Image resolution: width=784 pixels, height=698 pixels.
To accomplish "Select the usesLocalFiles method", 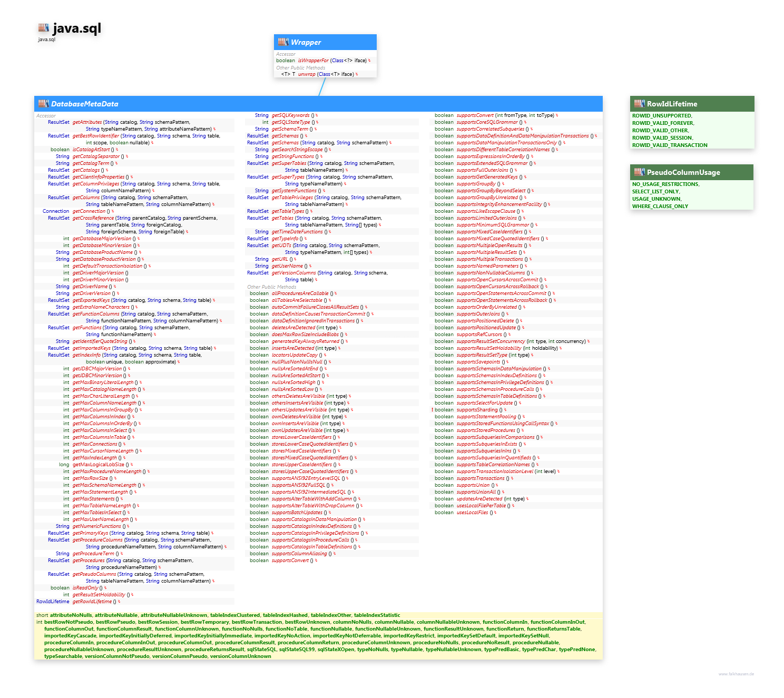I will click(472, 513).
